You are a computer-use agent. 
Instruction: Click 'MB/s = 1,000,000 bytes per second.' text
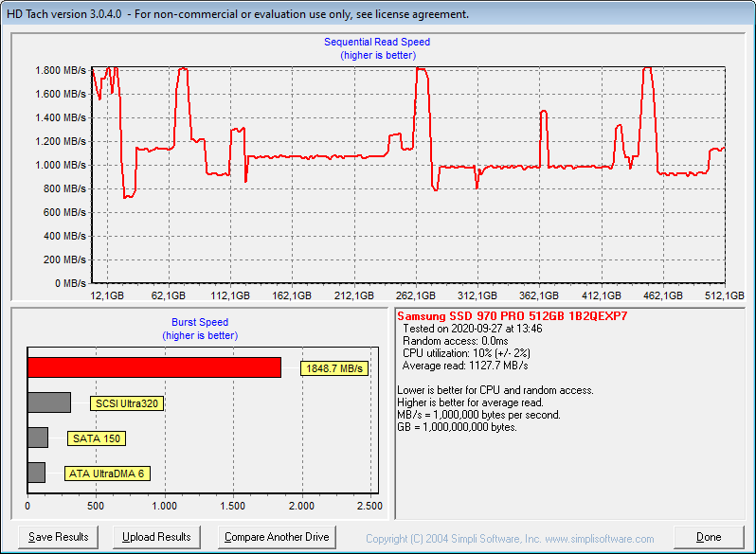coord(478,415)
